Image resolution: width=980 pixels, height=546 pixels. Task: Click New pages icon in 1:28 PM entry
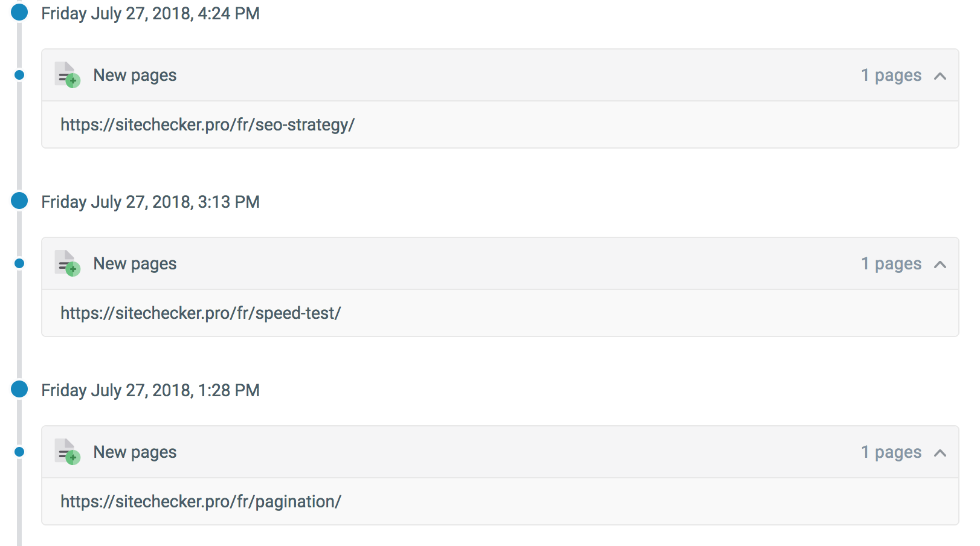click(67, 452)
